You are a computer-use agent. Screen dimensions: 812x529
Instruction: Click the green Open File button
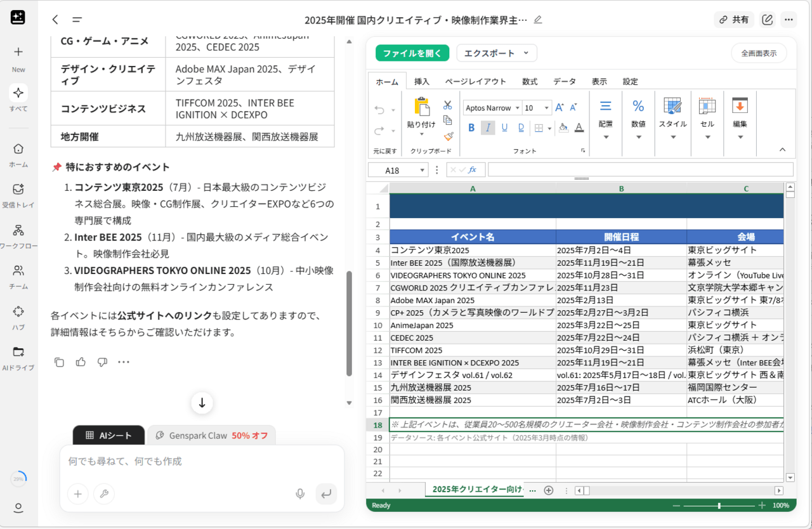click(412, 53)
